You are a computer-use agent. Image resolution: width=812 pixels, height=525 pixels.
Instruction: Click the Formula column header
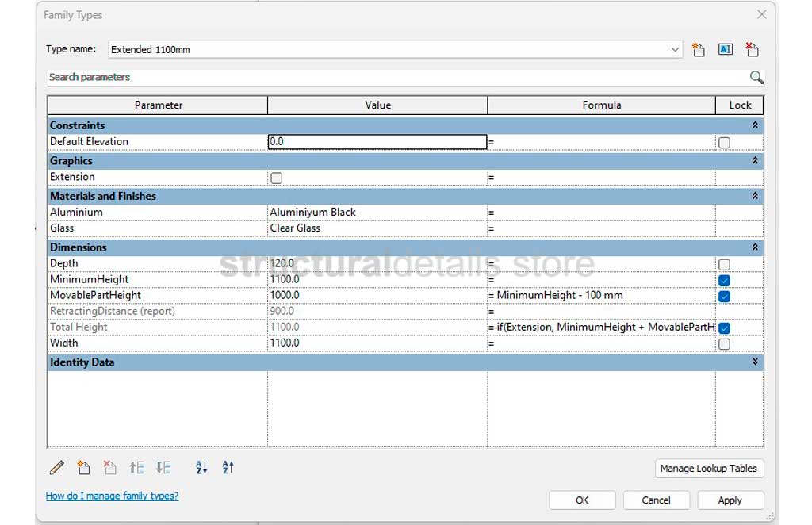pos(601,105)
